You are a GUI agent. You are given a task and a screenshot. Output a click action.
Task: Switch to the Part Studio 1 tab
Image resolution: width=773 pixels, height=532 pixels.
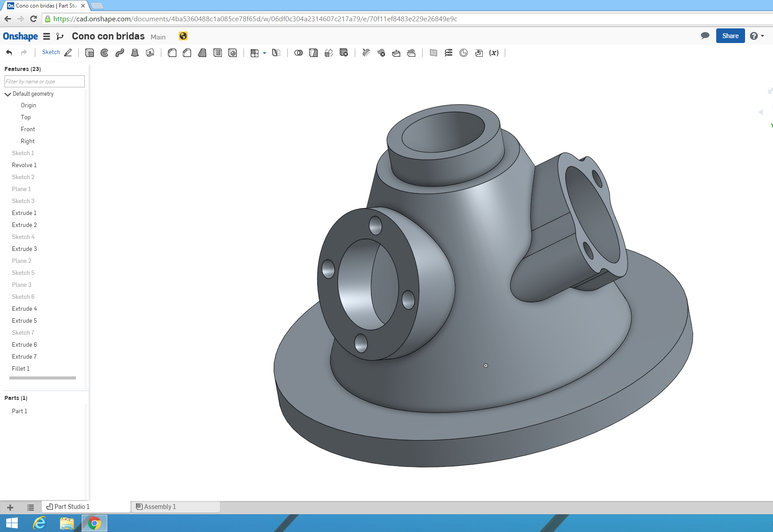tap(86, 507)
